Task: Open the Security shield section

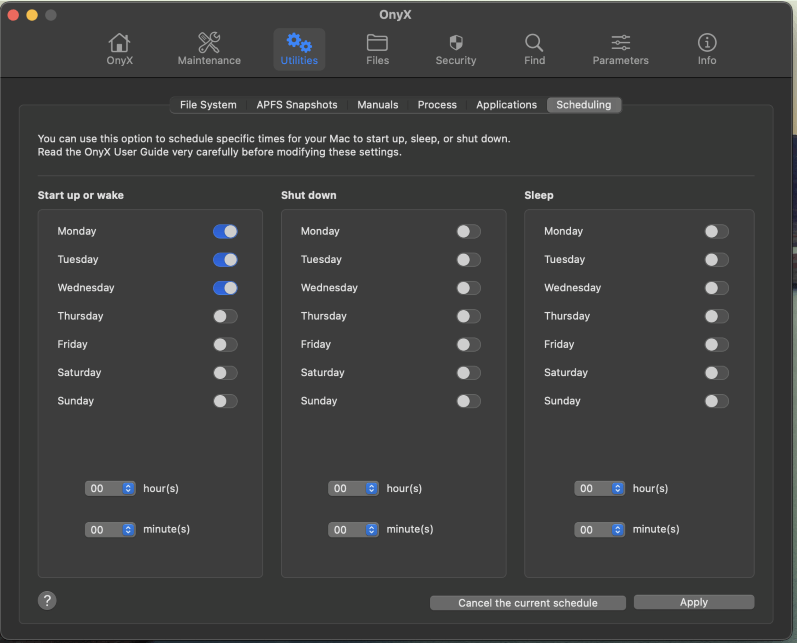Action: [455, 49]
